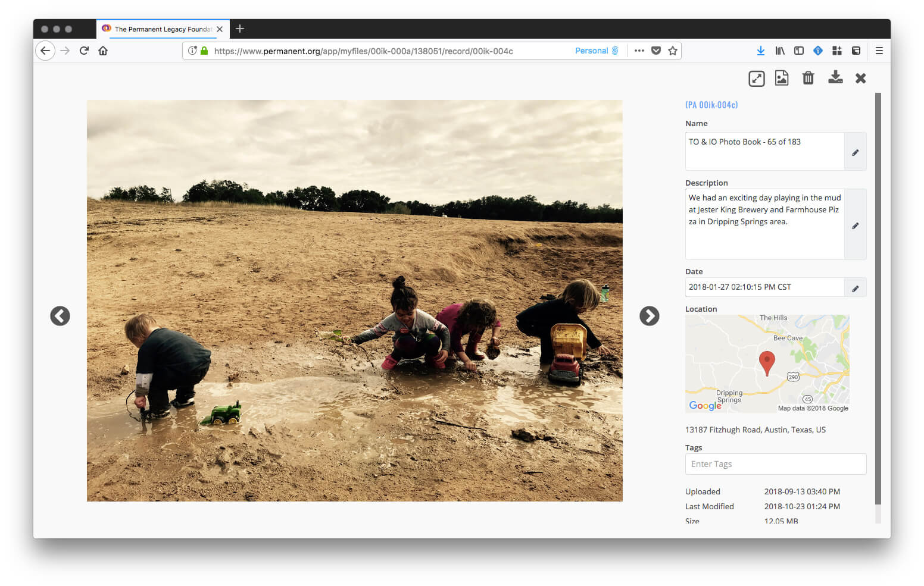Open Firefox hamburger menu

tap(879, 51)
